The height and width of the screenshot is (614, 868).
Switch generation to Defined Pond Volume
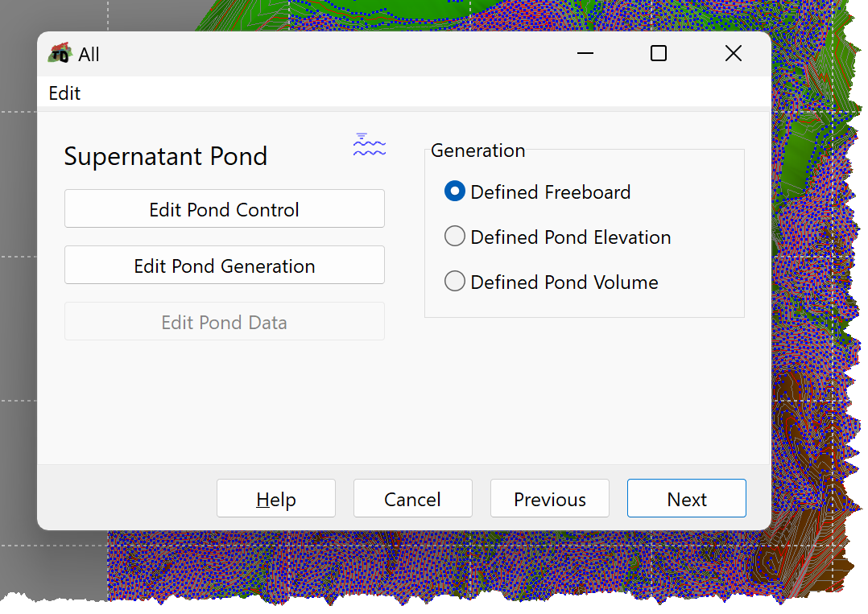(x=454, y=281)
